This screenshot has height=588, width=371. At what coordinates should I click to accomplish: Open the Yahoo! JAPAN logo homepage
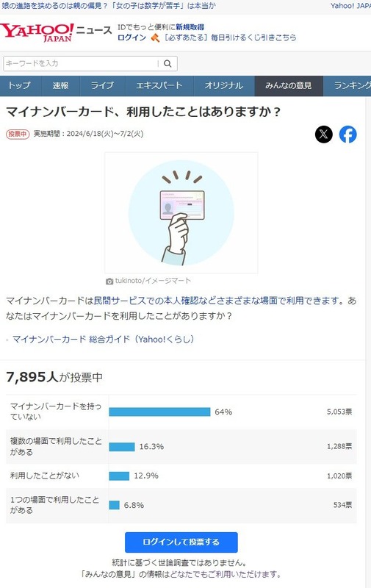[x=37, y=32]
